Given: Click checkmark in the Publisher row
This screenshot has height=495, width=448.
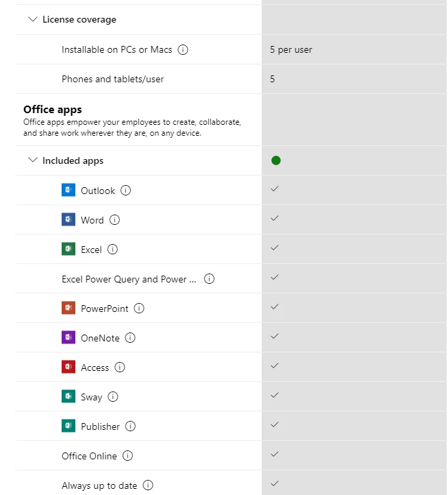Looking at the screenshot, I should (x=275, y=424).
